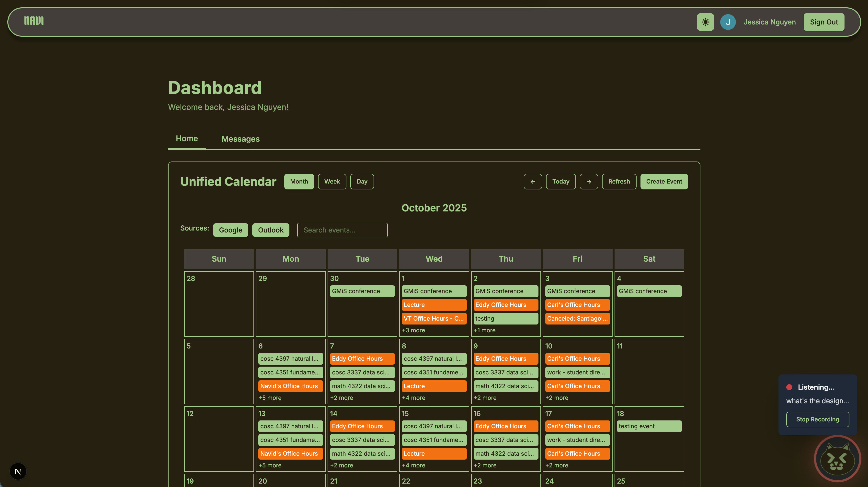Advance to next month with right arrow
868x487 pixels.
click(x=589, y=181)
